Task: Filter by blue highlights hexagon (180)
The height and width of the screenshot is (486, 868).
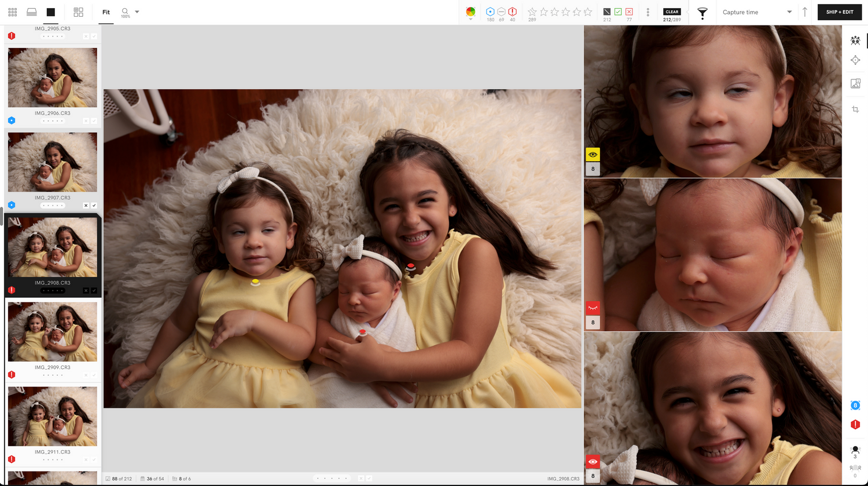Action: click(x=490, y=12)
